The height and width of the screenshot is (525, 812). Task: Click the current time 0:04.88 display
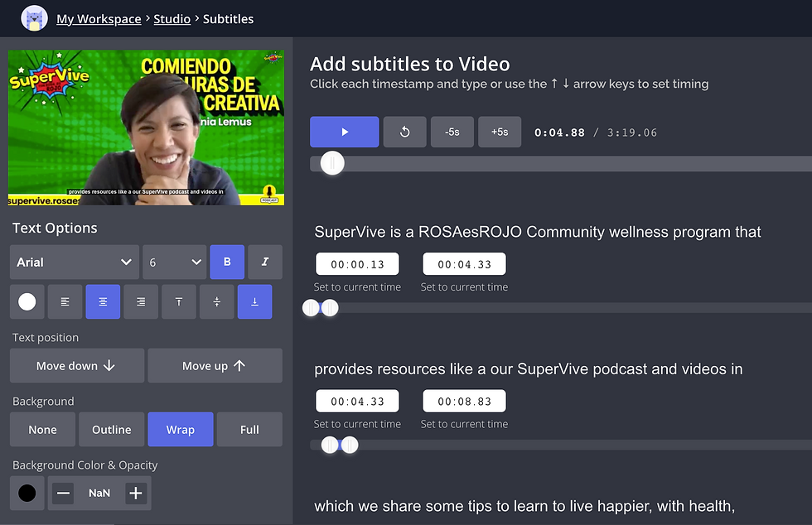(559, 132)
